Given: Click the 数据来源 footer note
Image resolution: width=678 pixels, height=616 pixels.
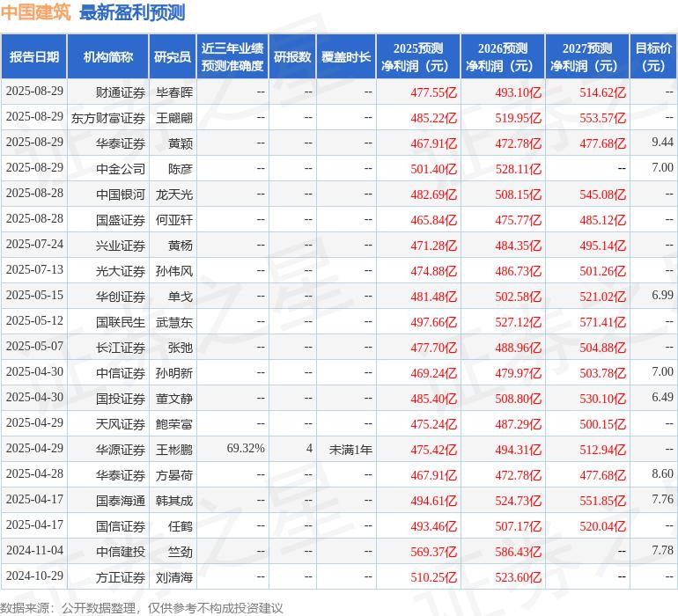Looking at the screenshot, I should pyautogui.click(x=142, y=608).
